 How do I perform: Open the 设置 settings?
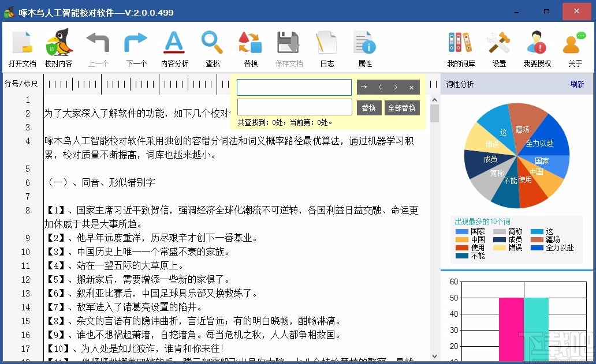click(498, 48)
